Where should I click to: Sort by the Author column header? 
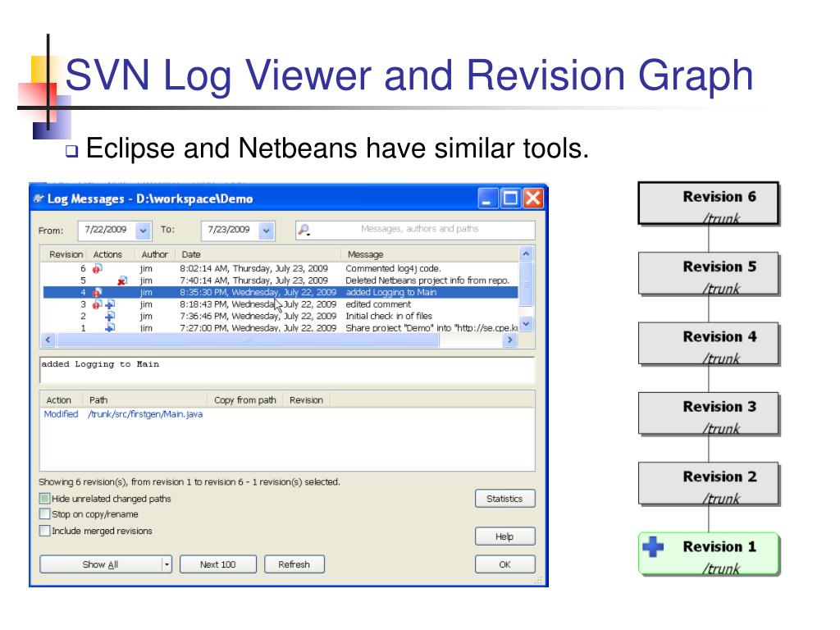point(154,254)
